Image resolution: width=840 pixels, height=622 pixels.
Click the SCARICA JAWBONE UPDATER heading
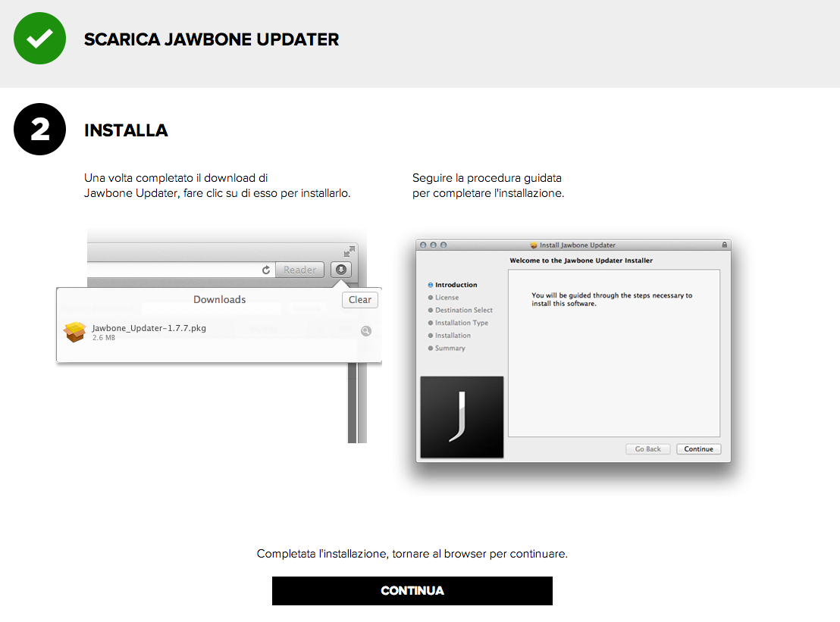point(212,39)
